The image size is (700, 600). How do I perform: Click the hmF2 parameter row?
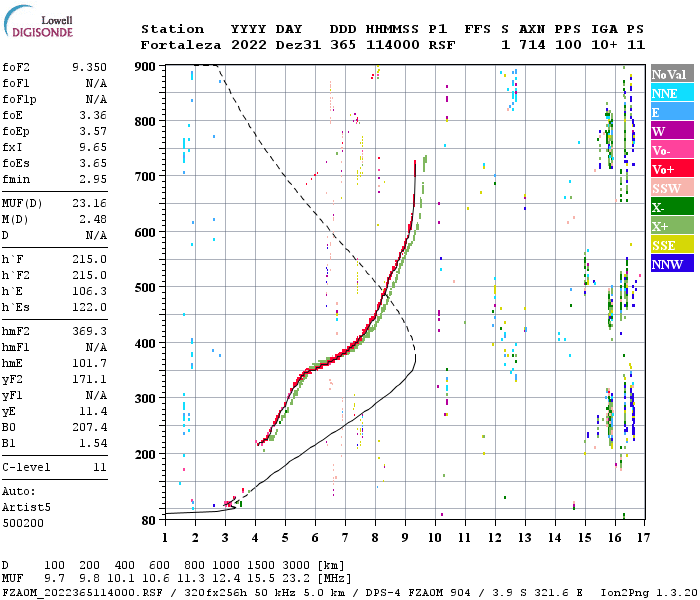(x=54, y=331)
